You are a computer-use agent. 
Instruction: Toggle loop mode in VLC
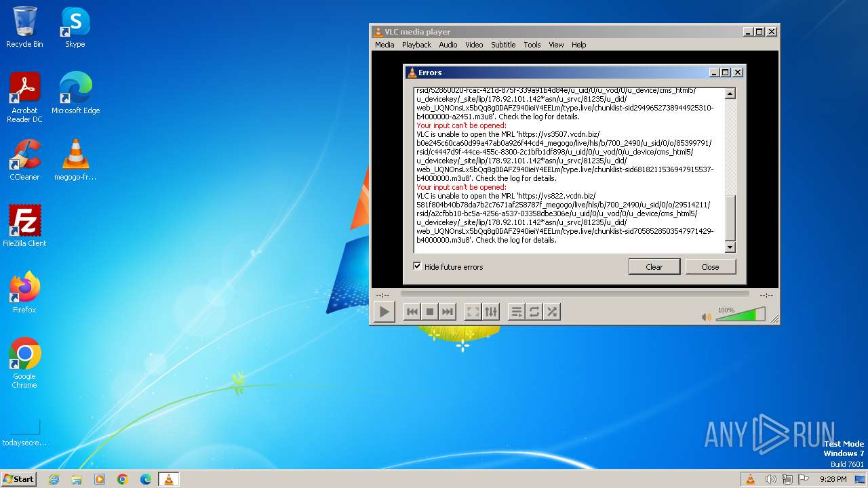pyautogui.click(x=534, y=312)
